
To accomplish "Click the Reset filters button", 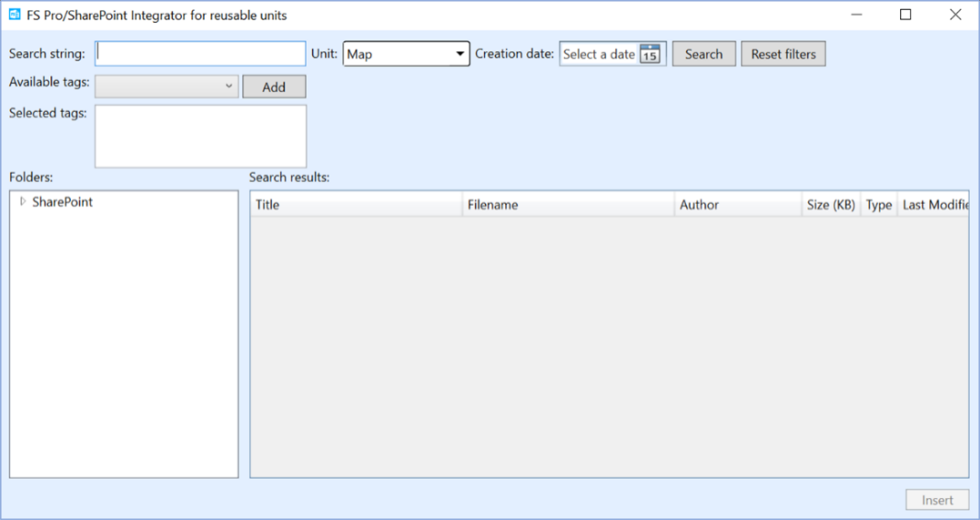I will tap(783, 54).
